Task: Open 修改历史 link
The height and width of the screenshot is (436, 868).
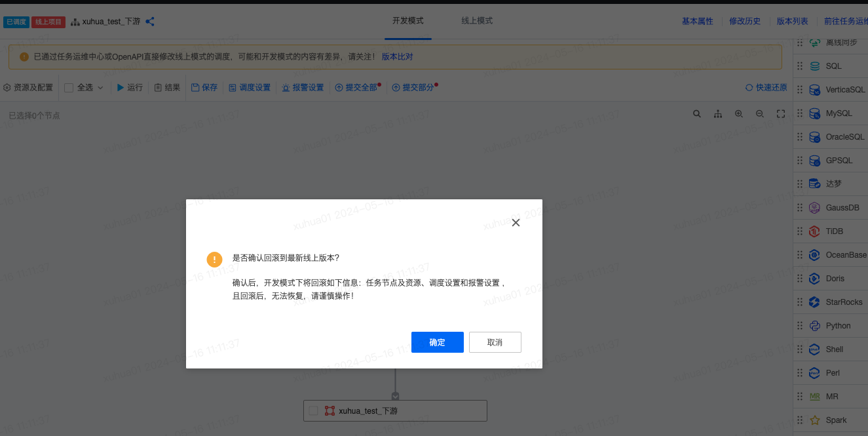Action: (745, 22)
